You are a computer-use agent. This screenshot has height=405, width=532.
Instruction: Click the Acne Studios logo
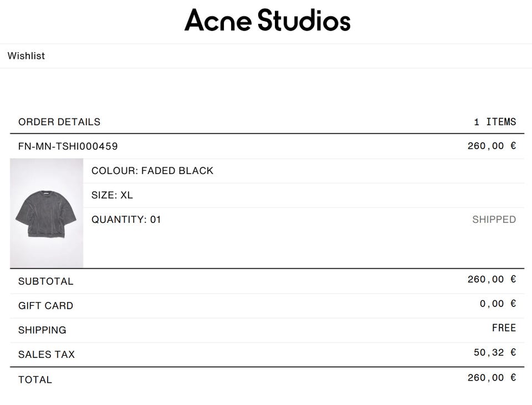(267, 20)
